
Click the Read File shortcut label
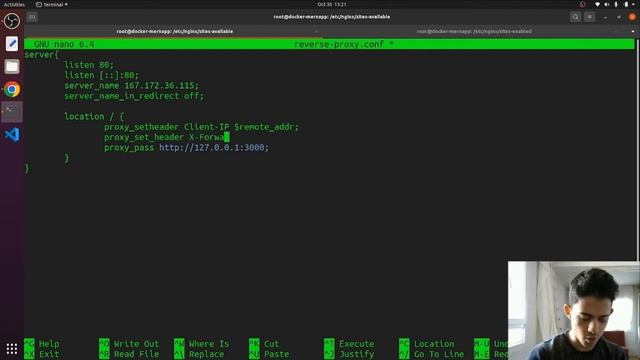(136, 354)
